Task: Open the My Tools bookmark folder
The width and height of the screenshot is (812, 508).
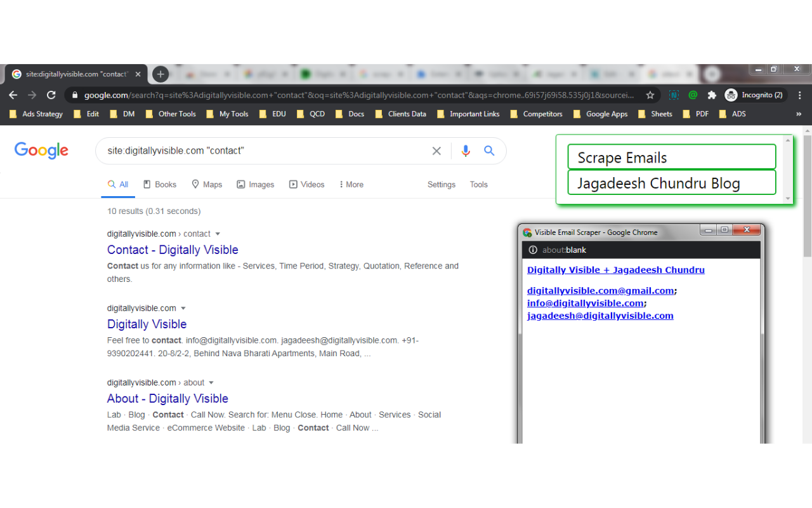Action: coord(227,114)
